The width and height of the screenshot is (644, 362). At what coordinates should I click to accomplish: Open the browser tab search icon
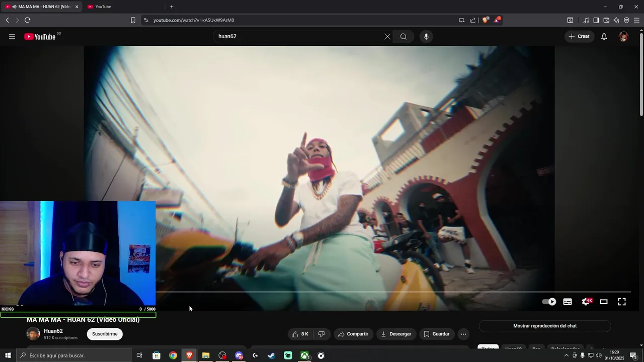click(570, 20)
